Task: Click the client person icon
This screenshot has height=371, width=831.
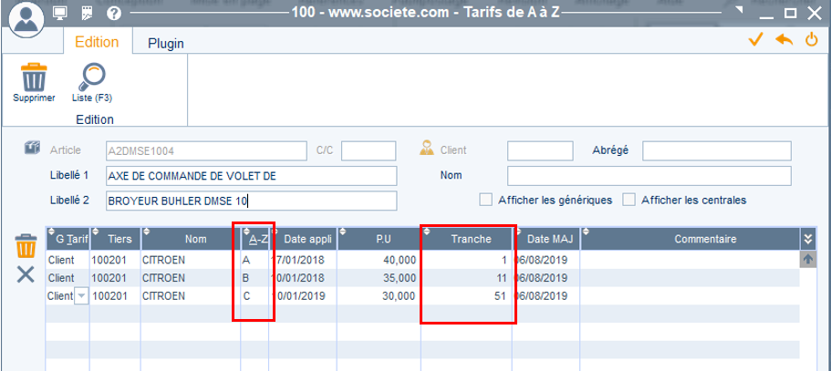Action: click(426, 149)
